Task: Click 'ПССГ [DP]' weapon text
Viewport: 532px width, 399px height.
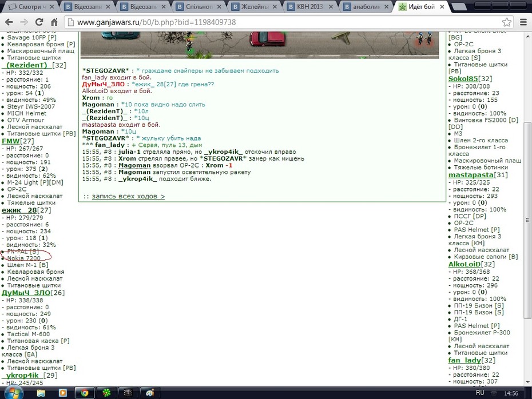Action: 470,216
